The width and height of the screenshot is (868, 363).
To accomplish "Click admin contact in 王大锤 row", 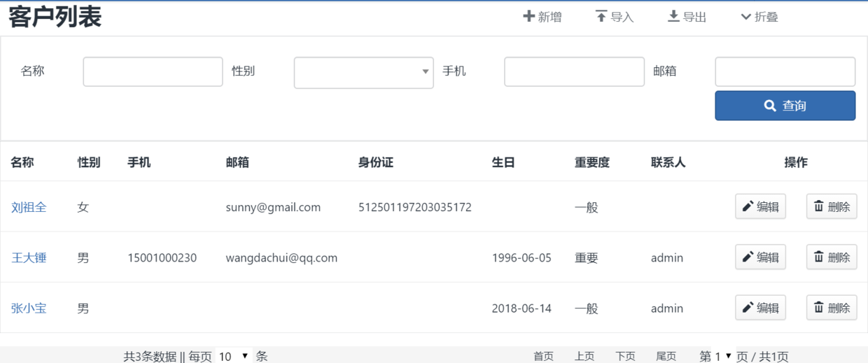I will click(x=667, y=257).
